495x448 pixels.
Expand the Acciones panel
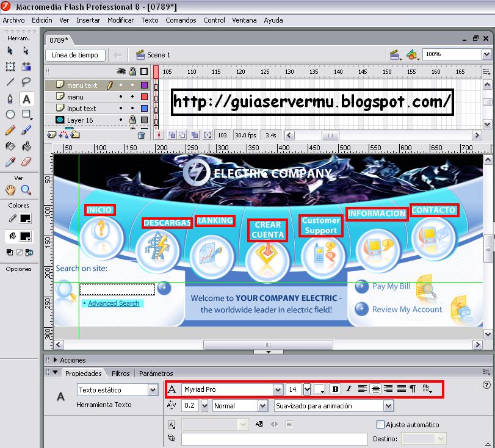(x=56, y=360)
